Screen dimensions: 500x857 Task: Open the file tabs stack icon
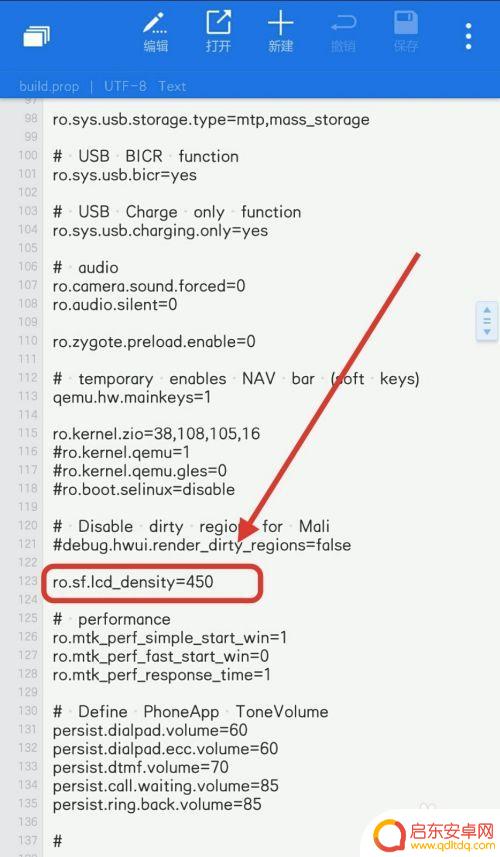point(37,36)
